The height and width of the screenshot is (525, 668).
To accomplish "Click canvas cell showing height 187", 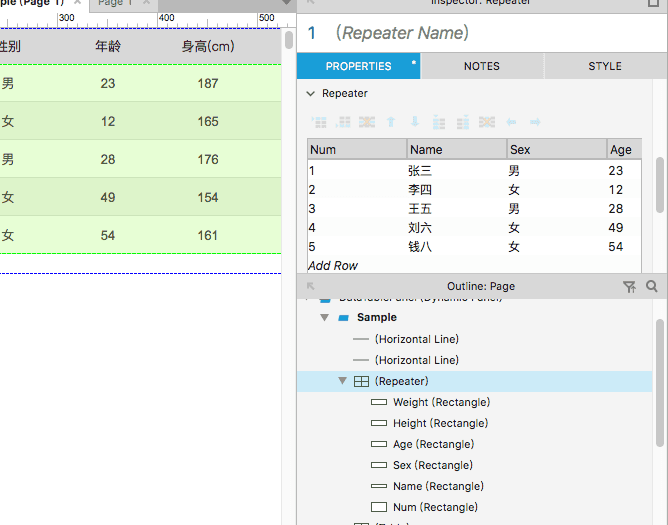I will (x=208, y=84).
